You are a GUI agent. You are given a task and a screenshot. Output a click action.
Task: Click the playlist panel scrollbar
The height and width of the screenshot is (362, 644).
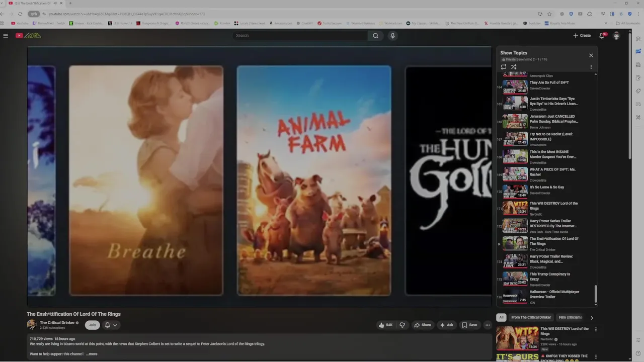(596, 294)
